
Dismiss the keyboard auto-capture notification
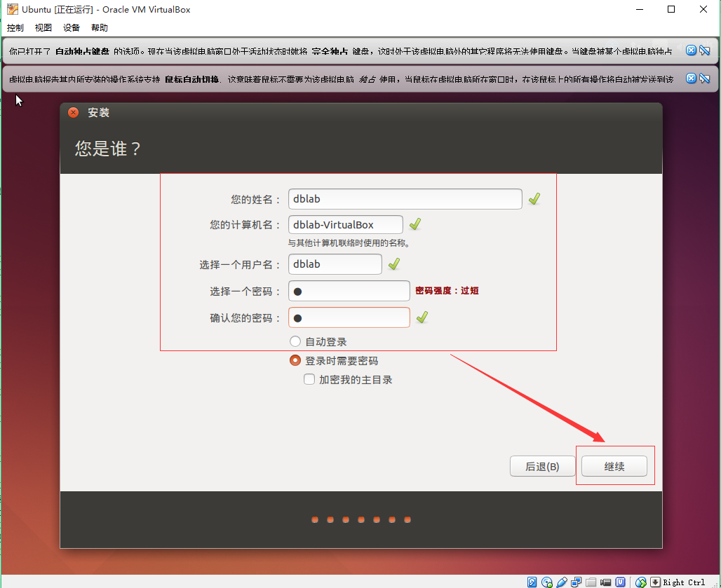click(691, 50)
